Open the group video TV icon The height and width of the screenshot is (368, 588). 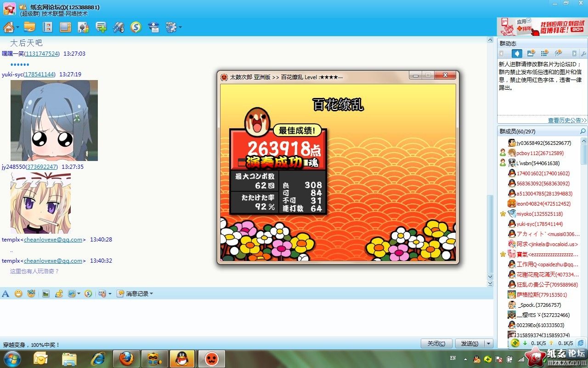point(65,27)
